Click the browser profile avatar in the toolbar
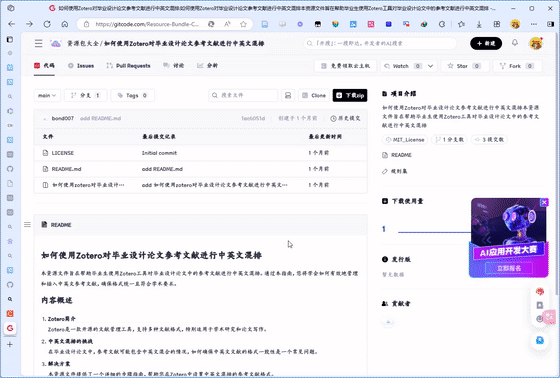 (515, 24)
